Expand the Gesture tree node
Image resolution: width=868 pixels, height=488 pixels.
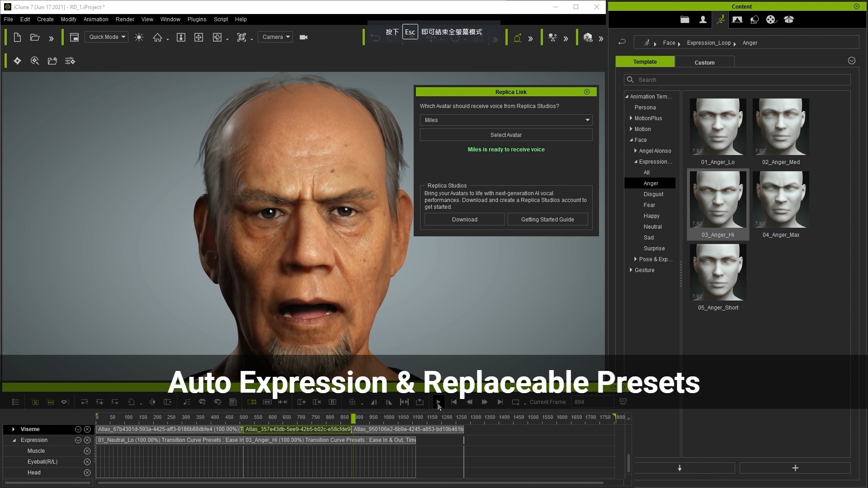631,270
